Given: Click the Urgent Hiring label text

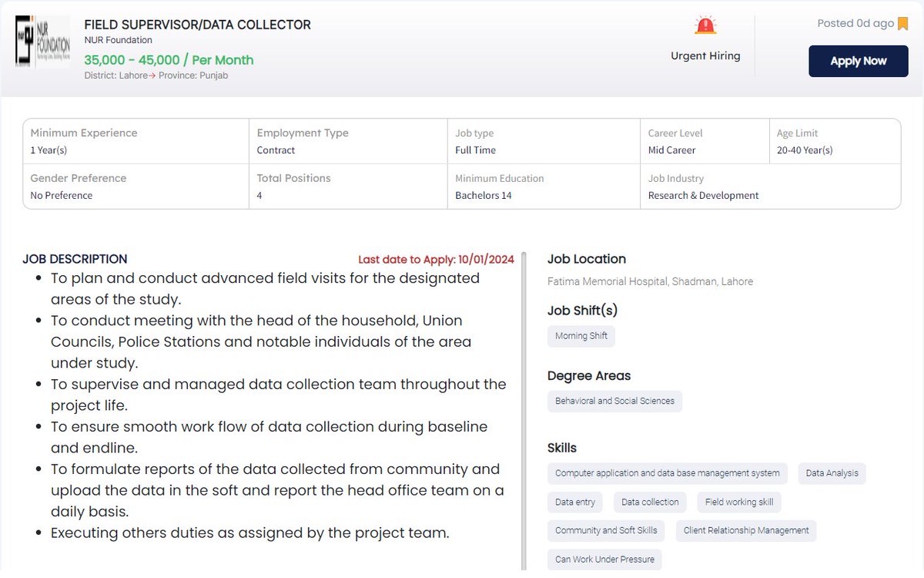Looking at the screenshot, I should pos(705,55).
